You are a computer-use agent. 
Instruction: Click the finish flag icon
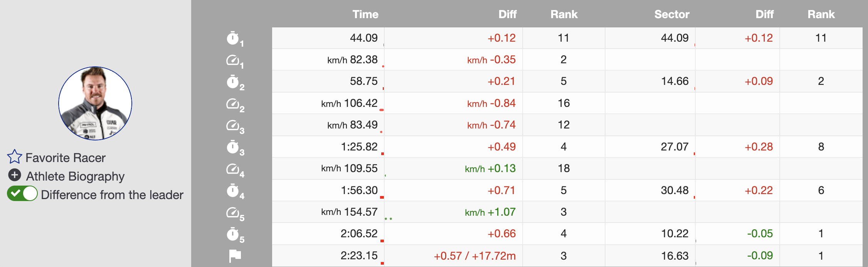(235, 255)
